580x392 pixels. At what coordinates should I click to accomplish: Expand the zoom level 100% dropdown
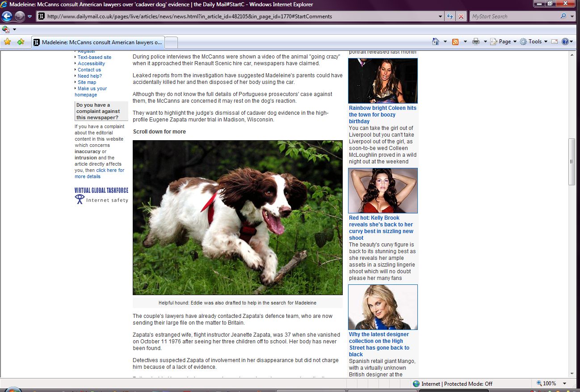coord(565,384)
